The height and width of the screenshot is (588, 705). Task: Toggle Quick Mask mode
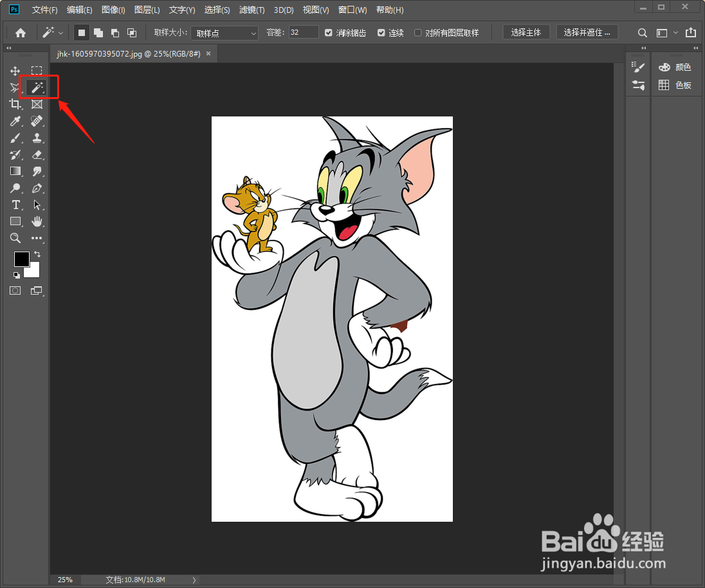pyautogui.click(x=15, y=290)
